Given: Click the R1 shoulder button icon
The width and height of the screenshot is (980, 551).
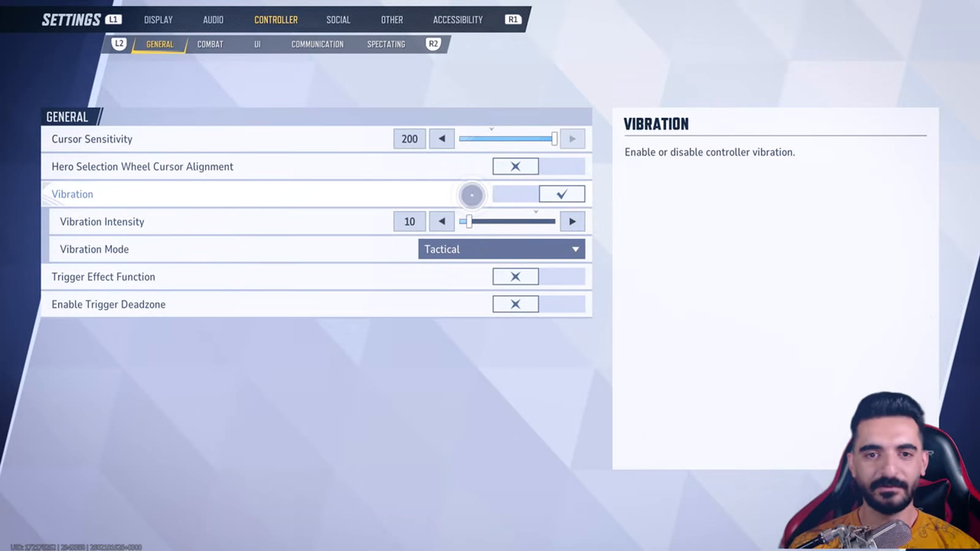Looking at the screenshot, I should click(x=513, y=20).
